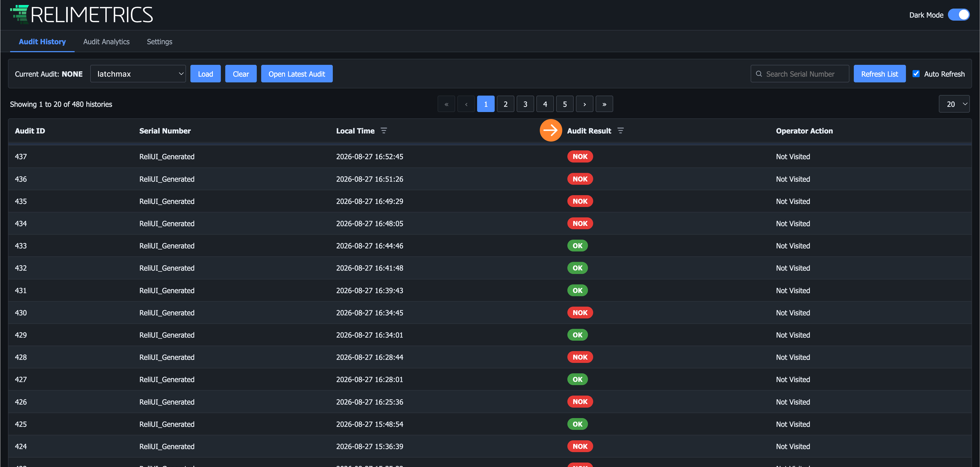Image resolution: width=980 pixels, height=467 pixels.
Task: Click the Open Latest Audit button
Action: 297,74
